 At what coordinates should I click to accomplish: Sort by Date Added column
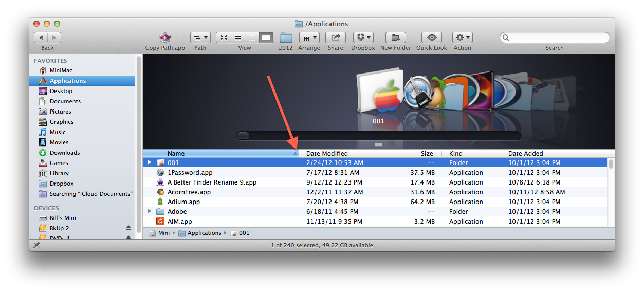coord(547,153)
